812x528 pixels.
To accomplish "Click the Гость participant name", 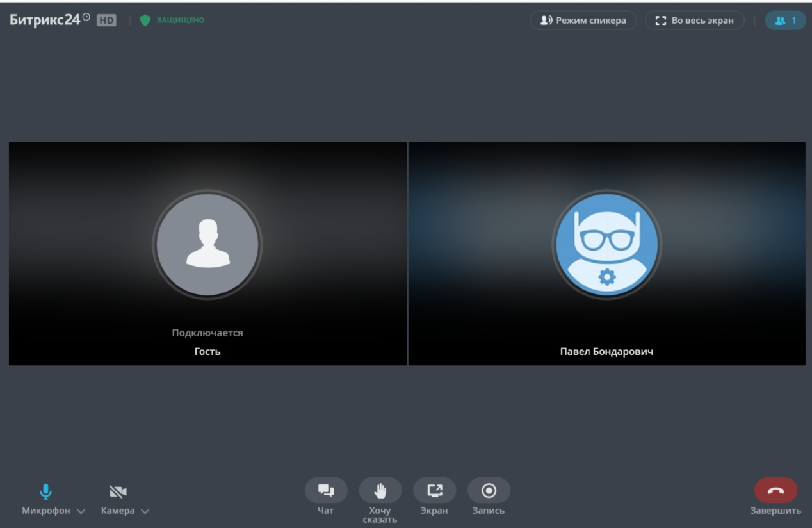I will pyautogui.click(x=207, y=352).
